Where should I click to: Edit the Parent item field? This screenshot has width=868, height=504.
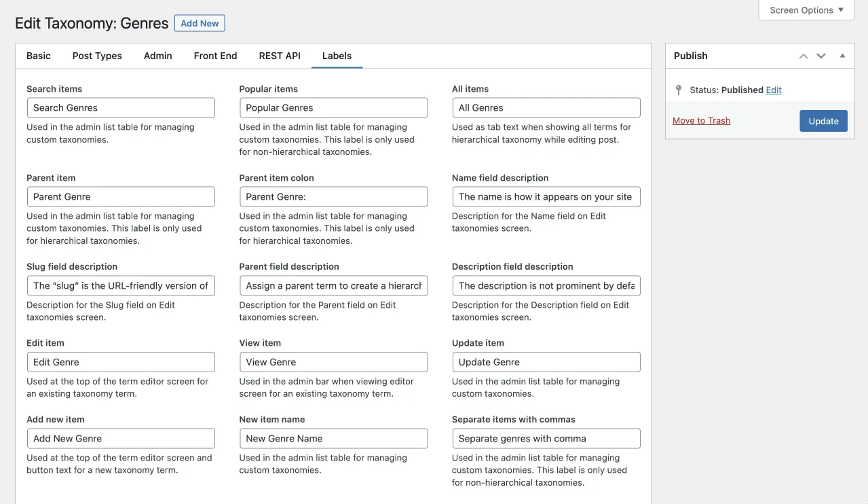click(x=121, y=197)
